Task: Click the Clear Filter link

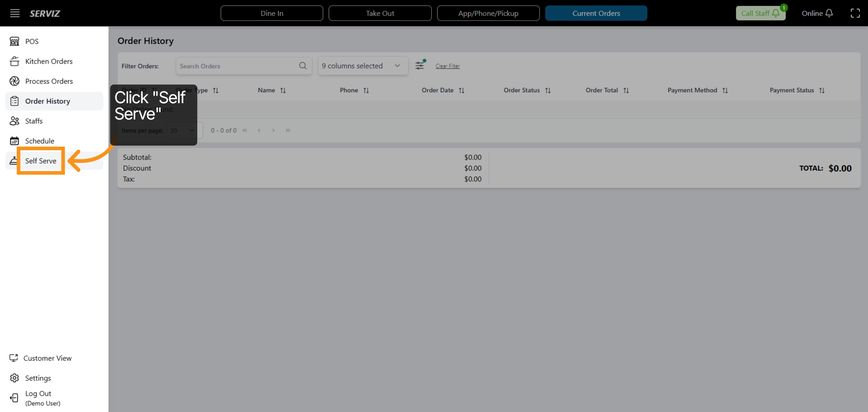Action: click(x=447, y=66)
